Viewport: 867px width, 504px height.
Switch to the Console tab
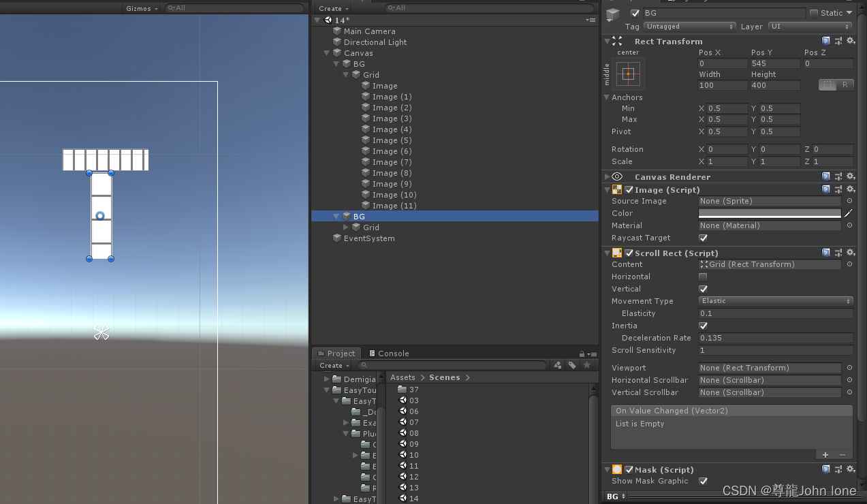[388, 353]
